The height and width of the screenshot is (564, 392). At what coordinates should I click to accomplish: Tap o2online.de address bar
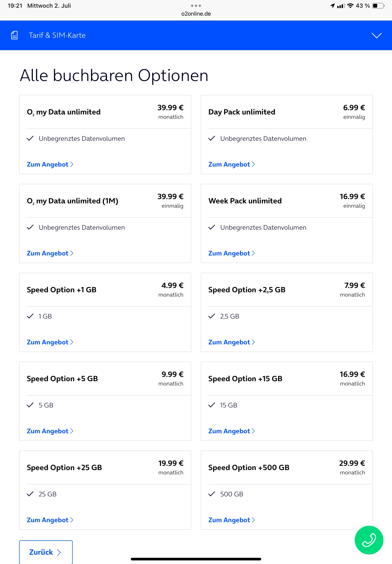(196, 14)
